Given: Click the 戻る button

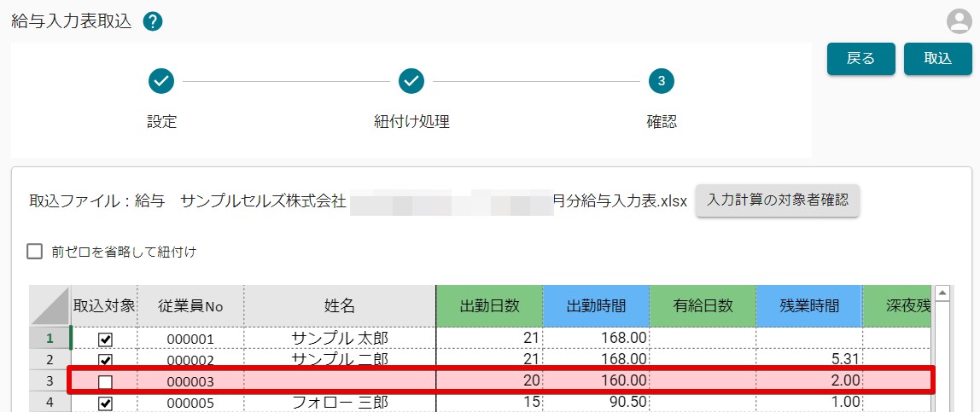Looking at the screenshot, I should point(861,59).
